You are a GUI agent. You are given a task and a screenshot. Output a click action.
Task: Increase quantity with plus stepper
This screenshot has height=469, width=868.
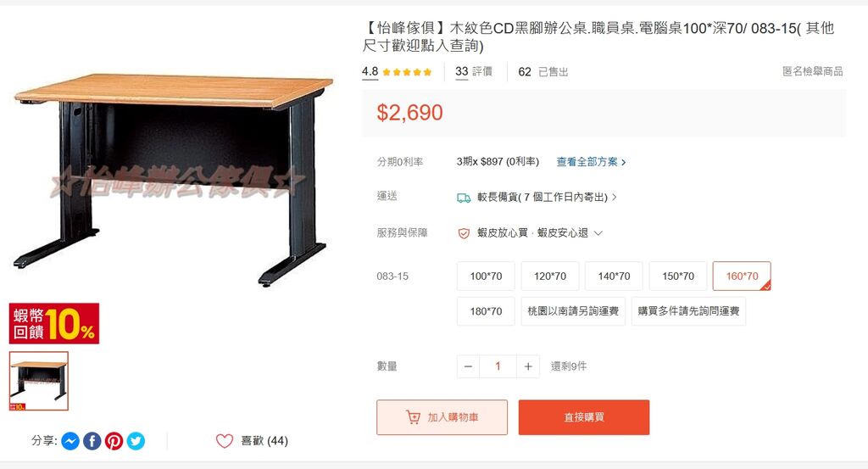[528, 366]
